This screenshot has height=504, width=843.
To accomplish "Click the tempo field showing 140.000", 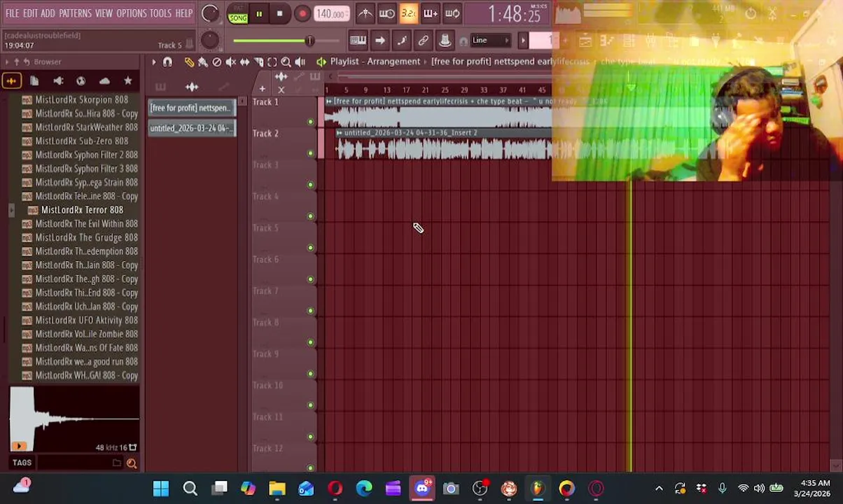I will pos(330,14).
